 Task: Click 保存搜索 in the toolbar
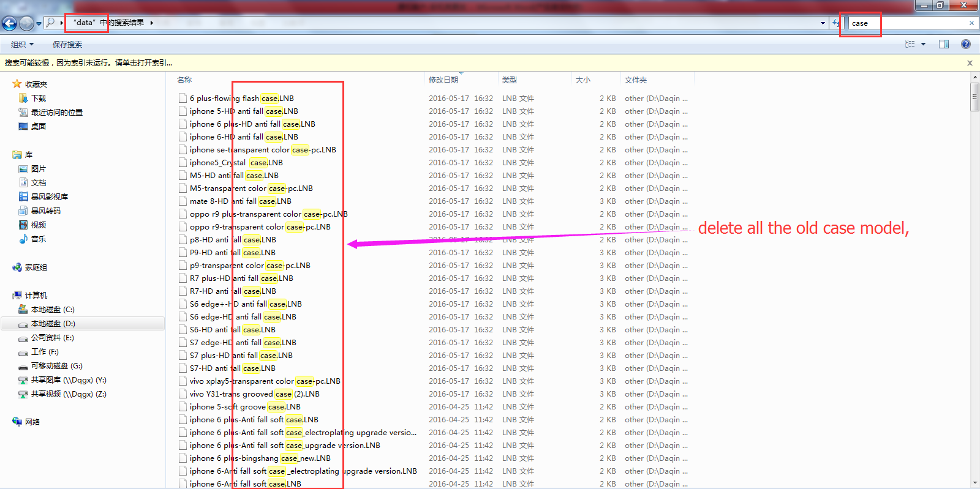pyautogui.click(x=67, y=44)
